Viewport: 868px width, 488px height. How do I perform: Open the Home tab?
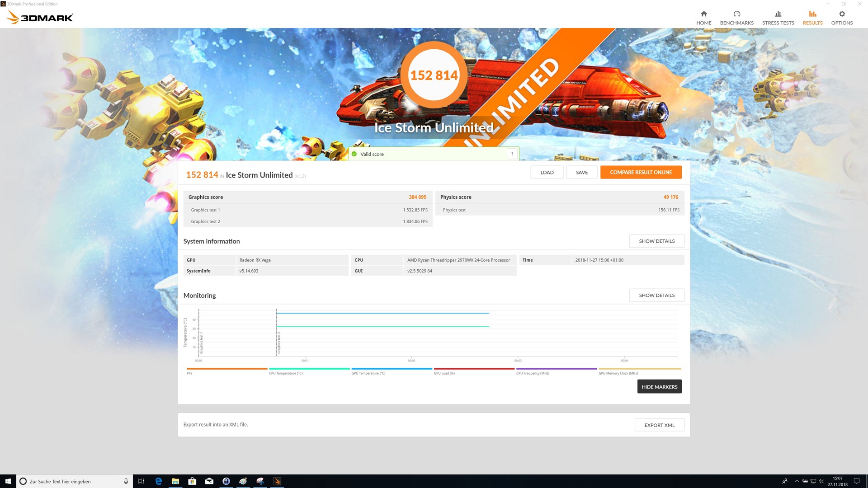(703, 18)
